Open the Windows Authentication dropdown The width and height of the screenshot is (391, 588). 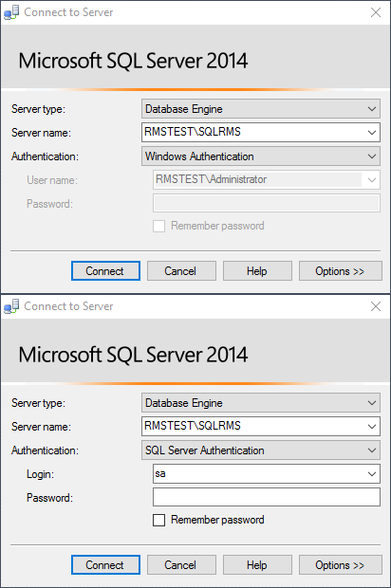[261, 156]
